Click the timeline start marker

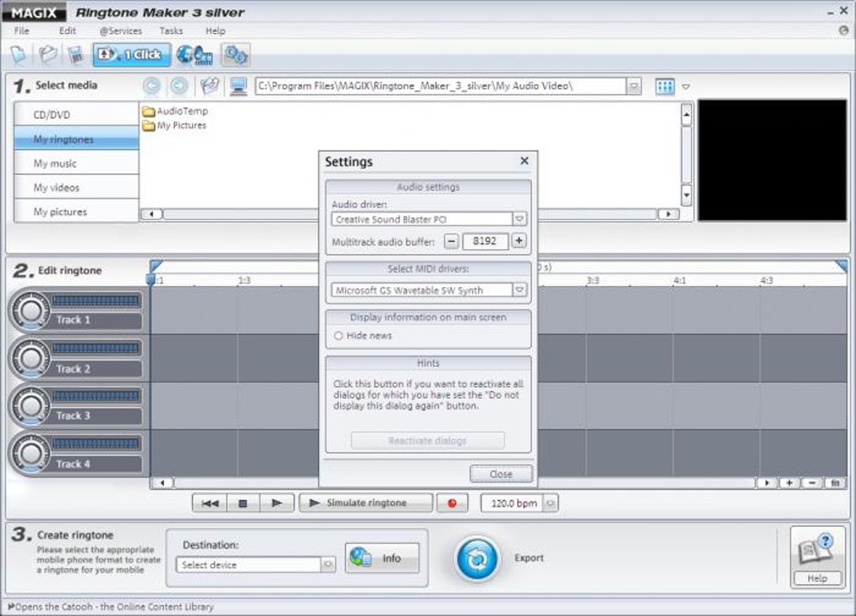click(155, 266)
